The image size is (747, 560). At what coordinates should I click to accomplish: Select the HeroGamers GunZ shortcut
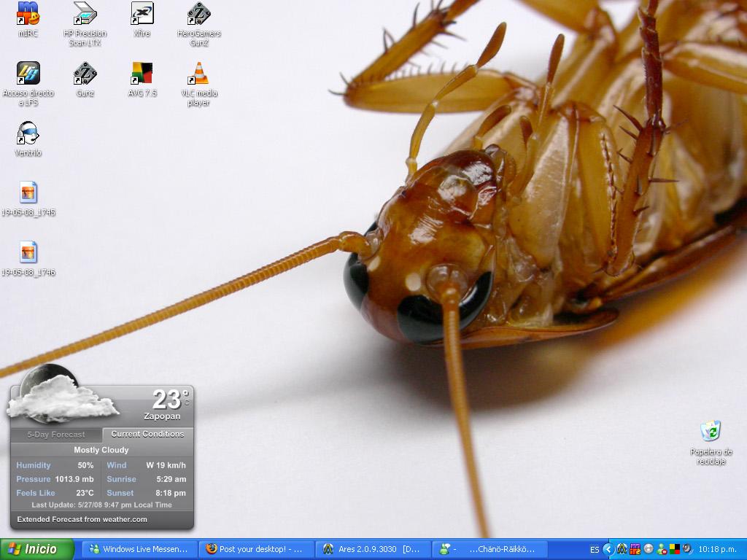point(198,14)
